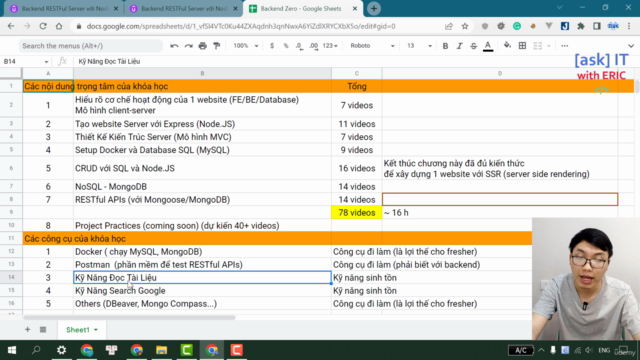
Task: Open Settings gear in taskbar
Action: [62, 350]
